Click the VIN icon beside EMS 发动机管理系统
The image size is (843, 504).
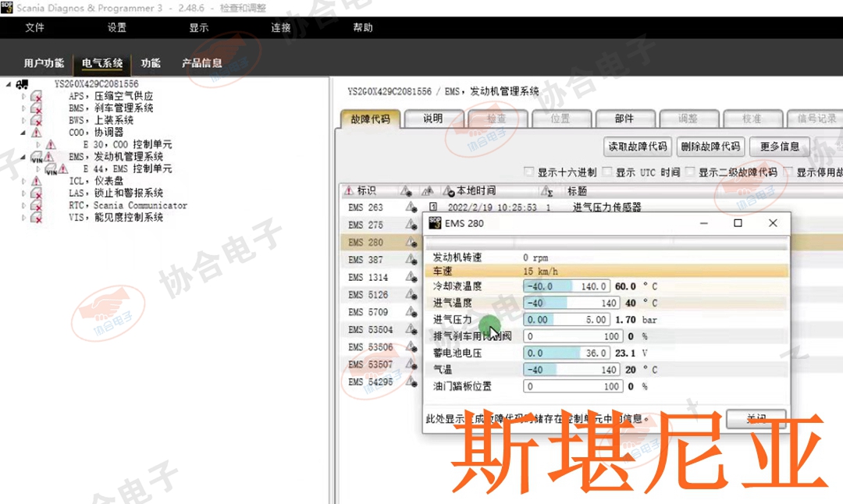click(36, 157)
